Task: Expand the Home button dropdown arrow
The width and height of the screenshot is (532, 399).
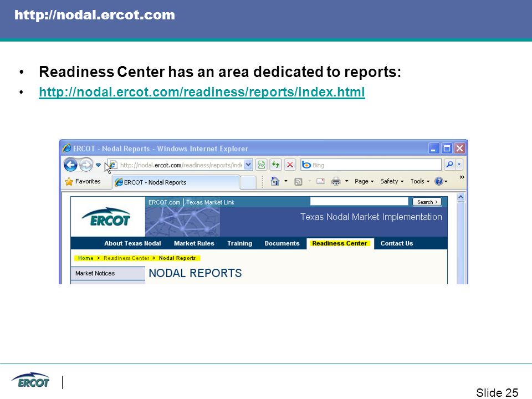Action: (286, 181)
